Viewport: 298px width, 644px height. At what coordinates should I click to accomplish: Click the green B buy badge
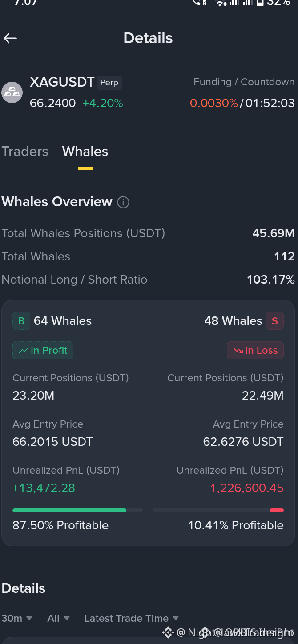pos(21,321)
